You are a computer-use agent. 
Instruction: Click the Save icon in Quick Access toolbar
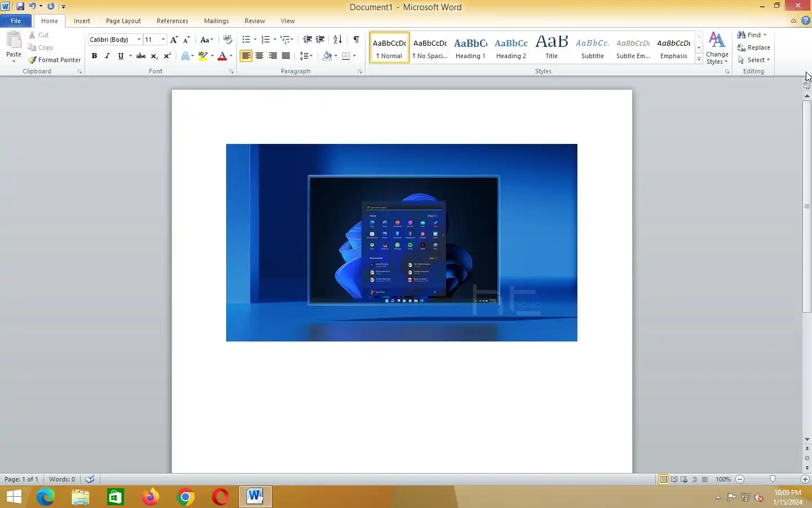click(x=20, y=6)
